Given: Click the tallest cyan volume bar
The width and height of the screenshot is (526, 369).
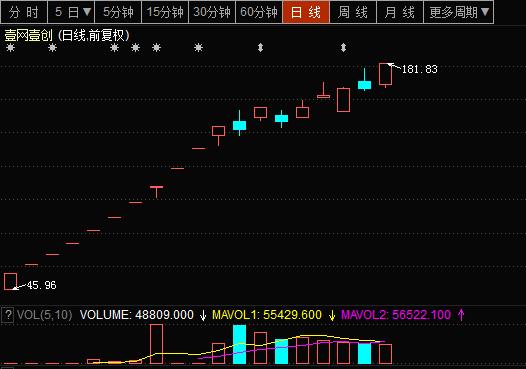Looking at the screenshot, I should (x=240, y=344).
